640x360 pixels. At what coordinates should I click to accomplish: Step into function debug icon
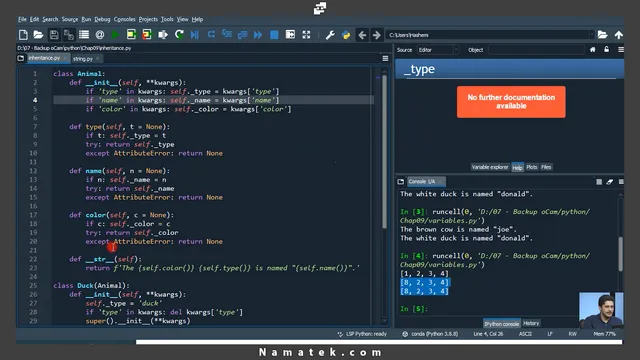pos(227,35)
